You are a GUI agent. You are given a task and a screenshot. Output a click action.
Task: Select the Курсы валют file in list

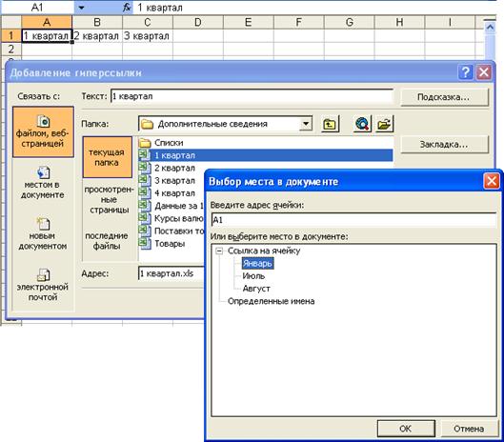[x=171, y=218]
